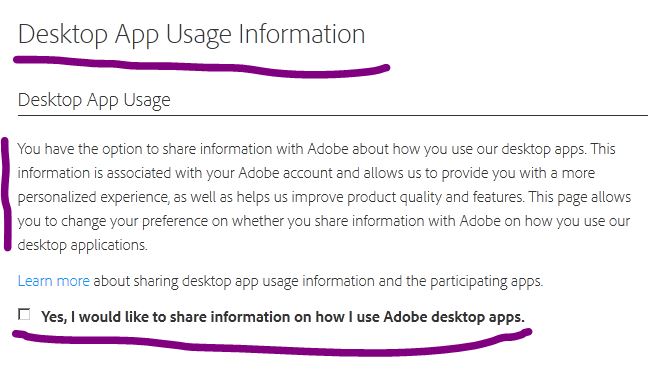Click 'about sharing desktop app usage information' text
This screenshot has height=390, width=665.
pyautogui.click(x=234, y=281)
